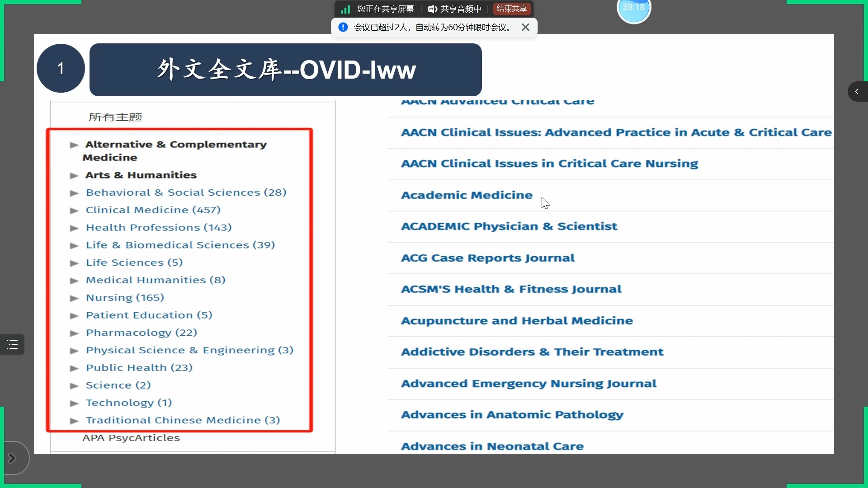
Task: Open Nursing (165) subject
Action: tap(125, 298)
